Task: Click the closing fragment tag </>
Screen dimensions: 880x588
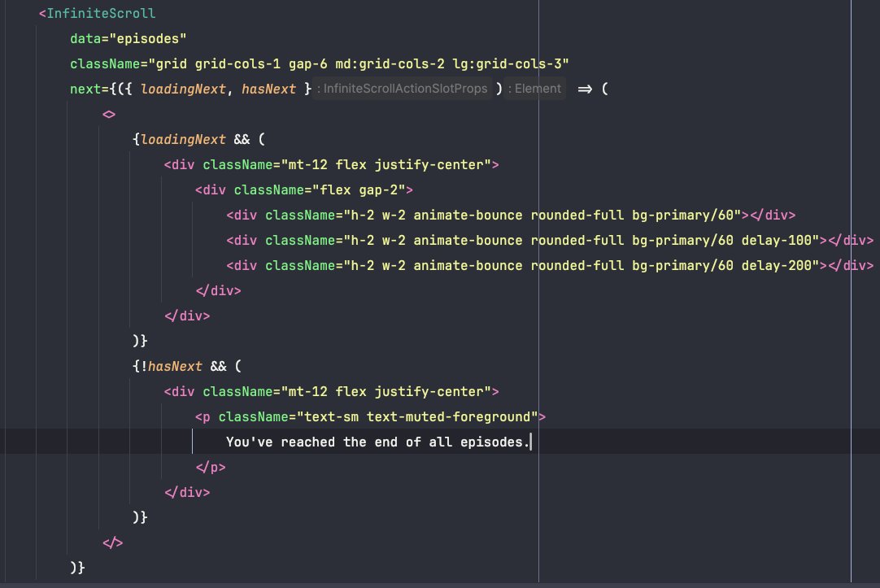Action: [x=112, y=543]
